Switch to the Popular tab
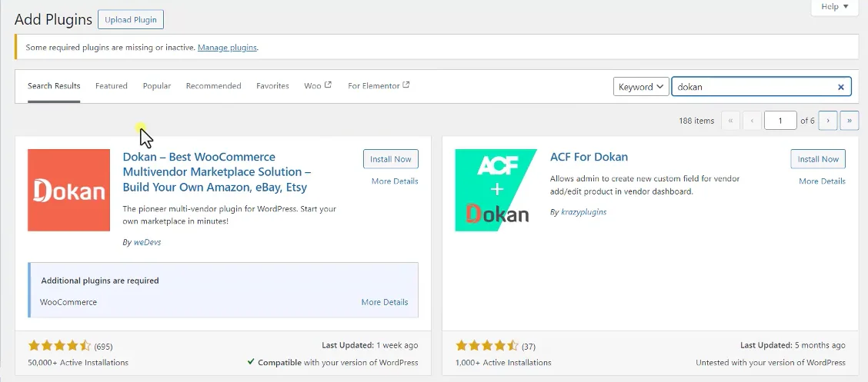 157,85
